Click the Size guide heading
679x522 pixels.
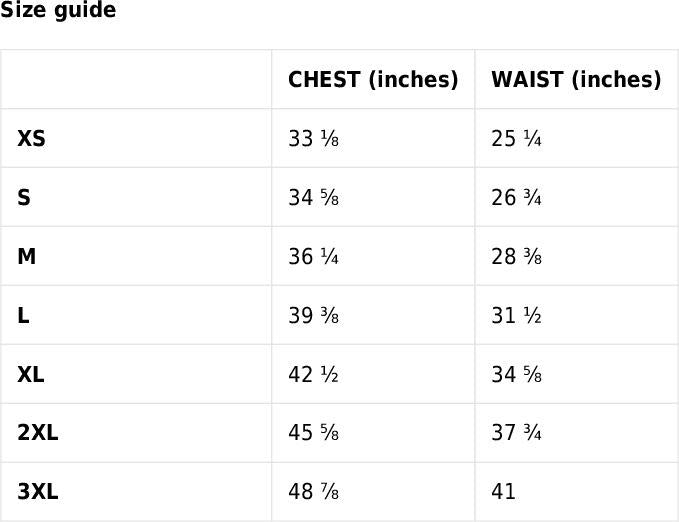(58, 11)
